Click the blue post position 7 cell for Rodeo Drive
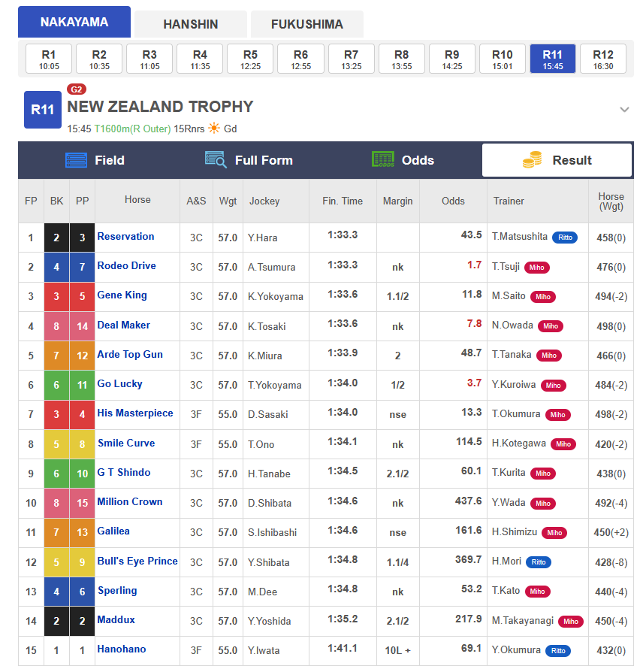Viewport: 643px width, 672px height. tap(82, 268)
